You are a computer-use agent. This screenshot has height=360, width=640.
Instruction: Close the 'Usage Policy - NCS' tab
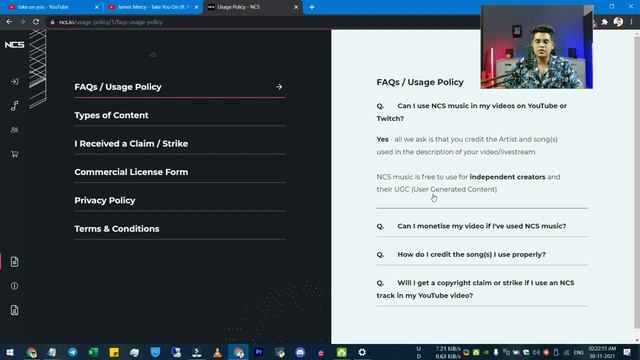click(296, 7)
